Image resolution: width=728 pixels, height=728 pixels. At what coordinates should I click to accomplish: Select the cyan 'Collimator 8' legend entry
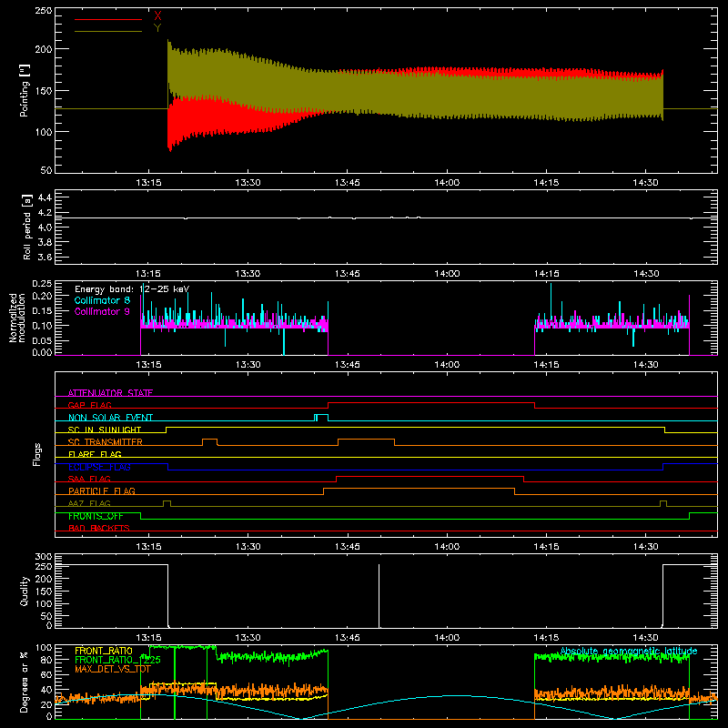(x=102, y=300)
